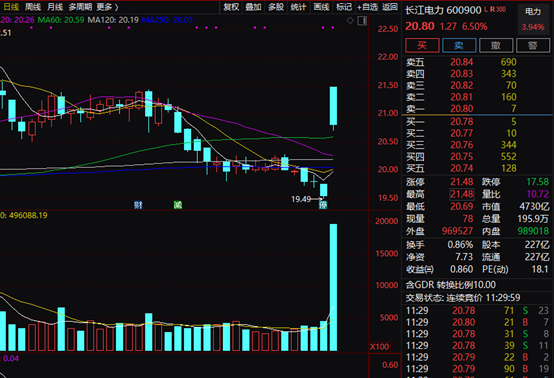
Task: Click the boxed 最高 value 21.48
Action: 462,194
